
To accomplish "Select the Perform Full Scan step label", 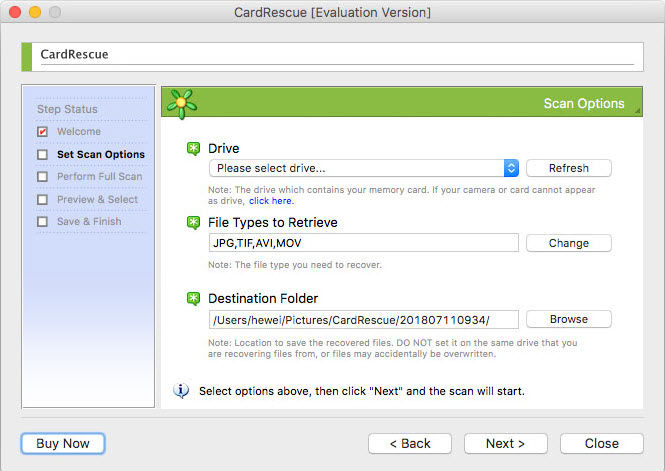I will 100,176.
